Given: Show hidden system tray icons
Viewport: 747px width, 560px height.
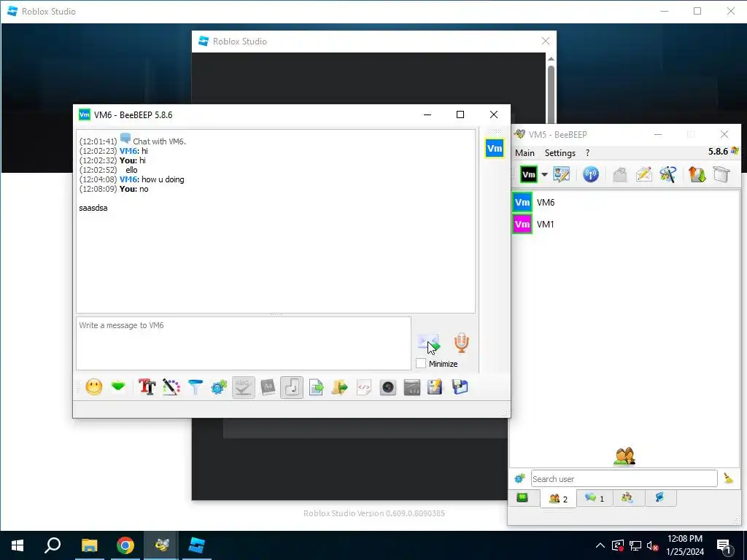Looking at the screenshot, I should [600, 545].
